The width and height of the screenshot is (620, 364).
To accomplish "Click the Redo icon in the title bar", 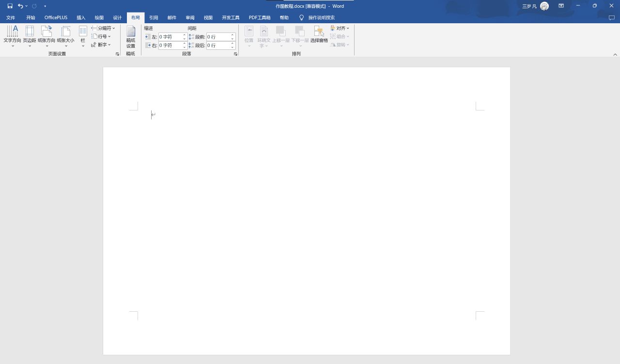I will [34, 6].
